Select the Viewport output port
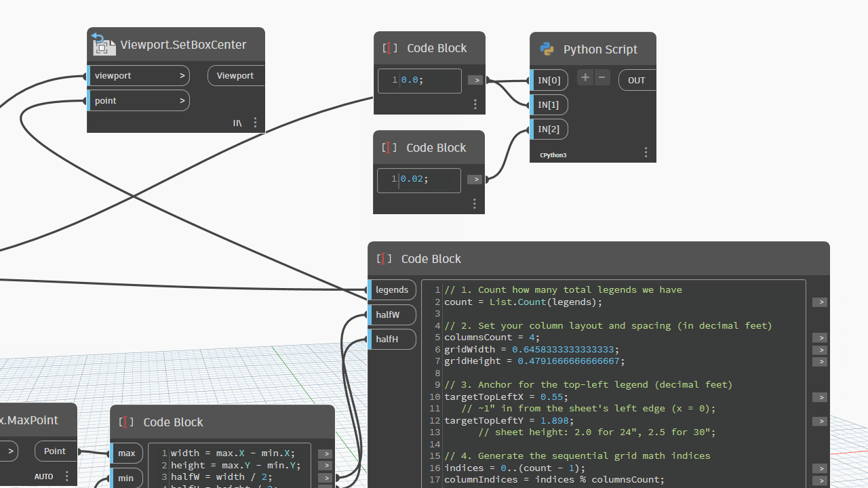 pos(236,76)
